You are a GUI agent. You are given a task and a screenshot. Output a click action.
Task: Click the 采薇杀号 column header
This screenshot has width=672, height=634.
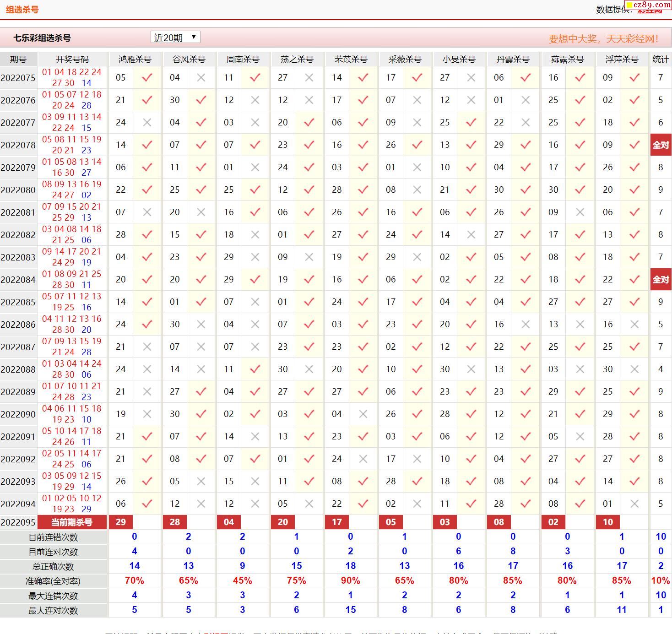pos(405,60)
